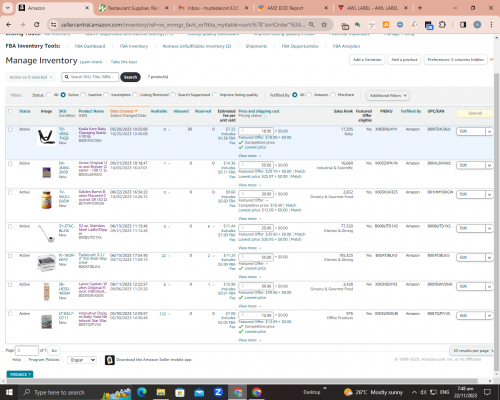Open the tab search chevron at tab strip start
The height and width of the screenshot is (400, 500).
point(8,8)
